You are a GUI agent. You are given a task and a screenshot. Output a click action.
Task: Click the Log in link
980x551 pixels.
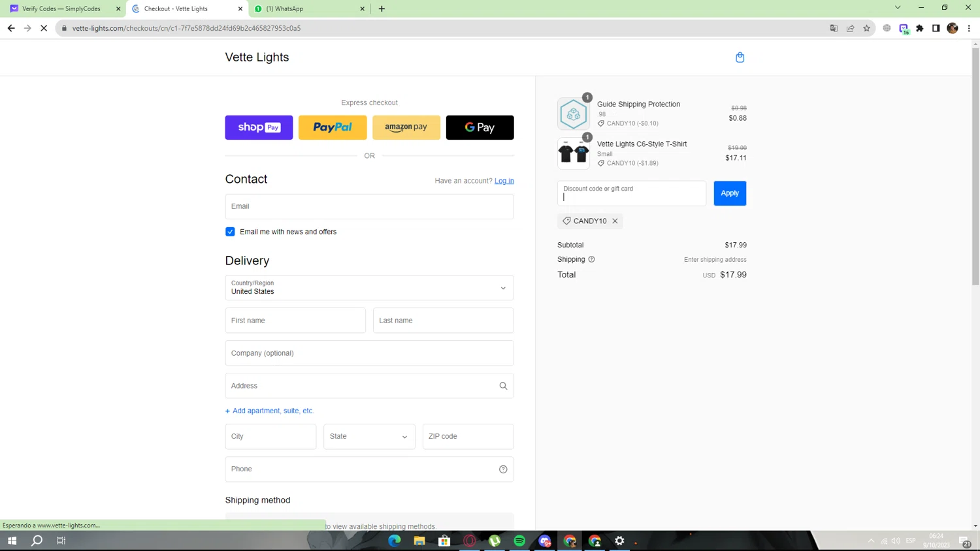coord(504,181)
